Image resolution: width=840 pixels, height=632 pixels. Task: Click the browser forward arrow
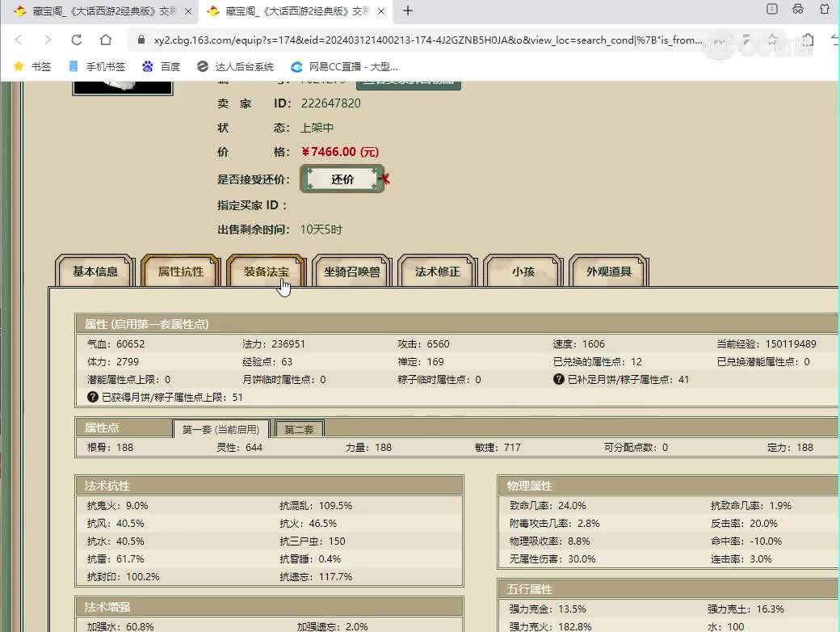[x=48, y=40]
